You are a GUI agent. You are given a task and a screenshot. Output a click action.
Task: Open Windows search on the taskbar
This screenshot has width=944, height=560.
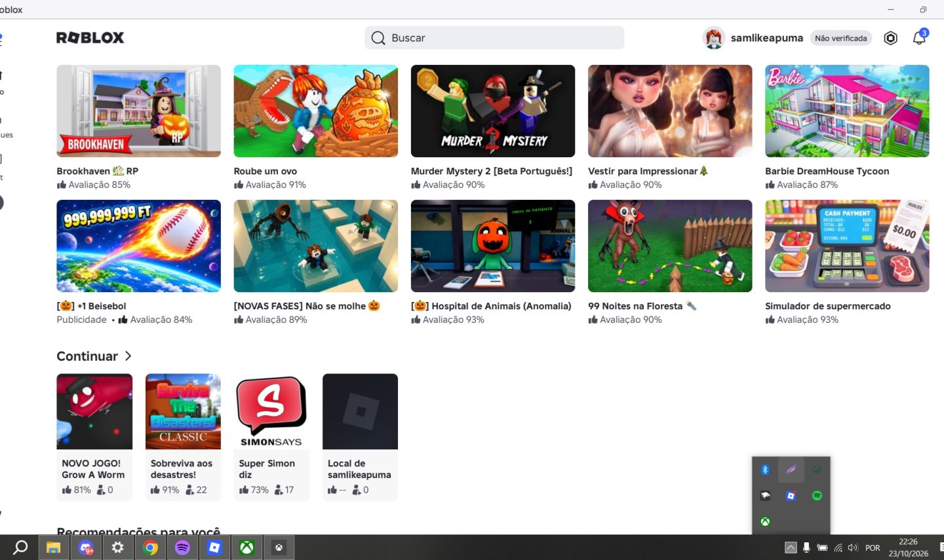(x=20, y=548)
